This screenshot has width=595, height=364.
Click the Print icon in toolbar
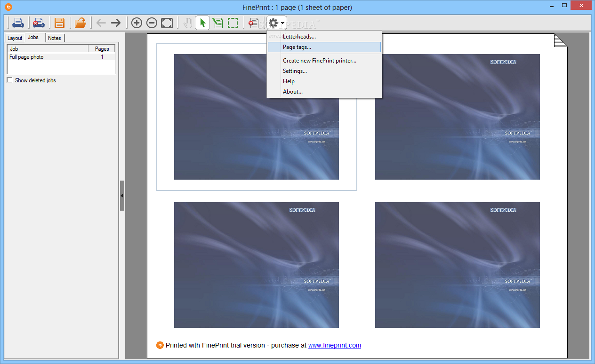click(18, 23)
